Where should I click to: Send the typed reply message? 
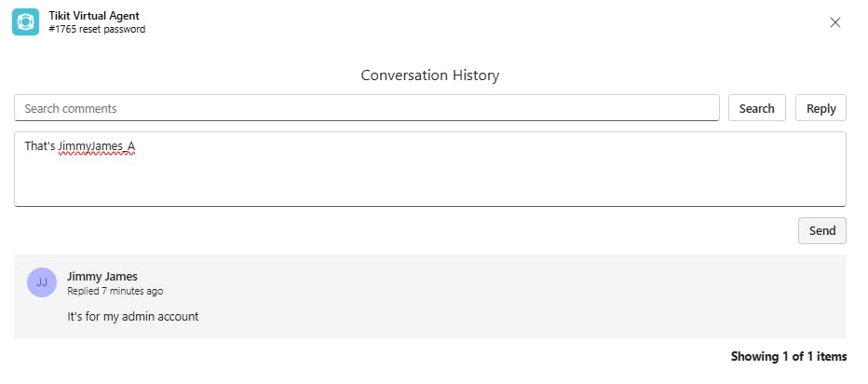(x=821, y=230)
